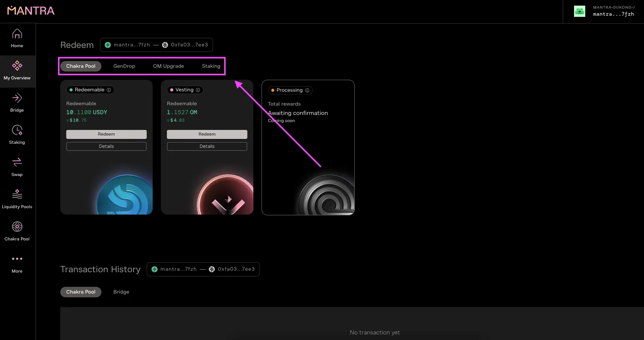Switch to the GenDrop tab

tap(124, 66)
